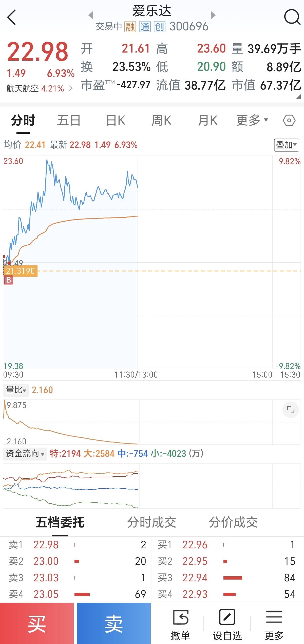Tap the blue 卖 sell button
The width and height of the screenshot is (304, 644).
coord(114,623)
